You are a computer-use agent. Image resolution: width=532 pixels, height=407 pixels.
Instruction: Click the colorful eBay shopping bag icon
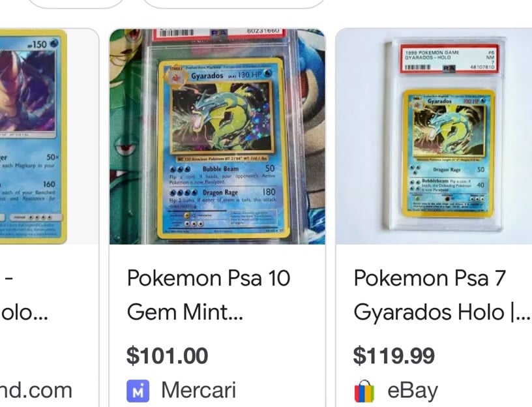[364, 391]
